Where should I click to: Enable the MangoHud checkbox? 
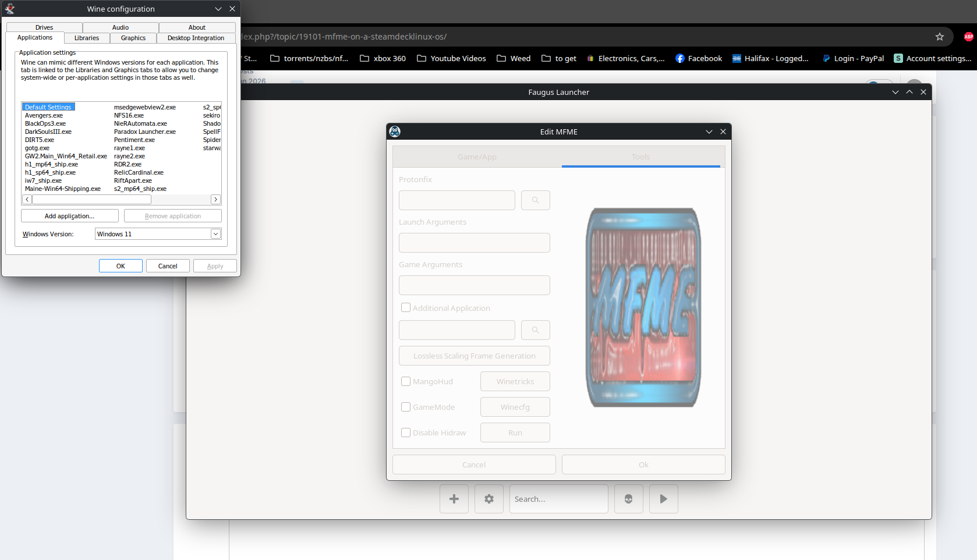tap(406, 381)
